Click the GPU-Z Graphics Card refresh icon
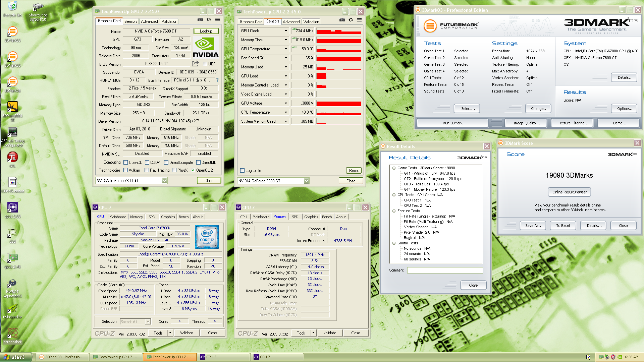Screen dimensions: 644x362 pos(209,20)
